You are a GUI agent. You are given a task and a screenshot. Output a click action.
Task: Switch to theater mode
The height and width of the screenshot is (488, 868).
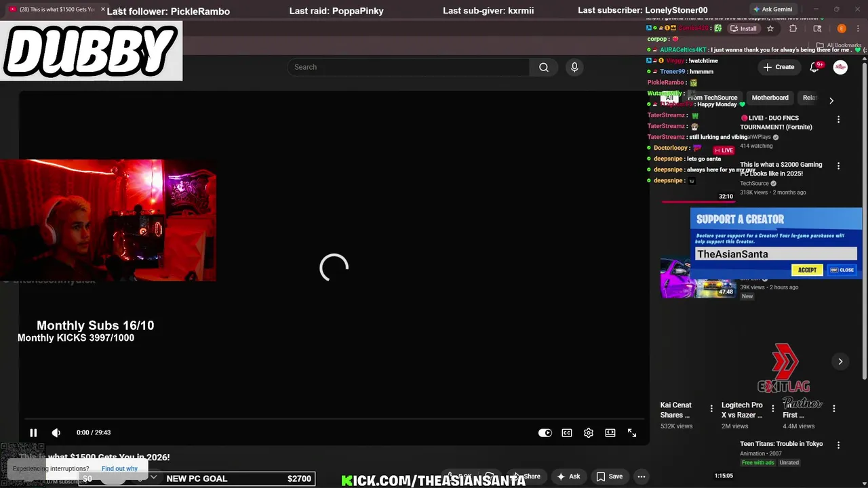click(x=610, y=432)
